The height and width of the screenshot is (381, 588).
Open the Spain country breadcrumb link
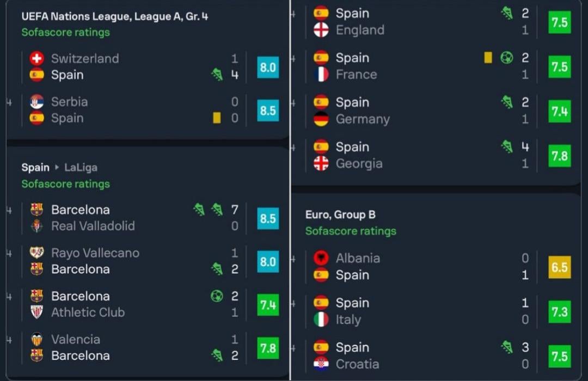[35, 168]
